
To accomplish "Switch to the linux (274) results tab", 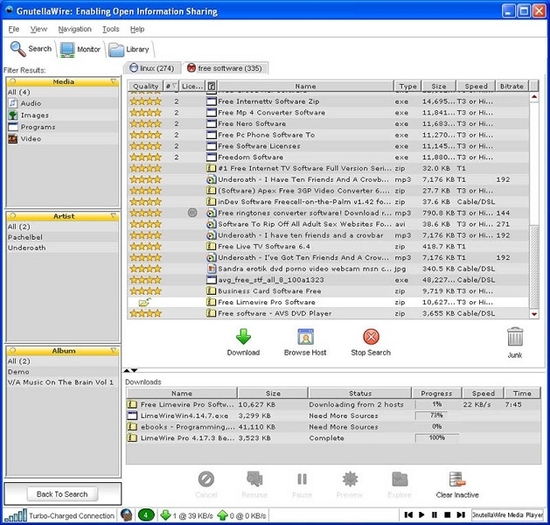I will 152,68.
